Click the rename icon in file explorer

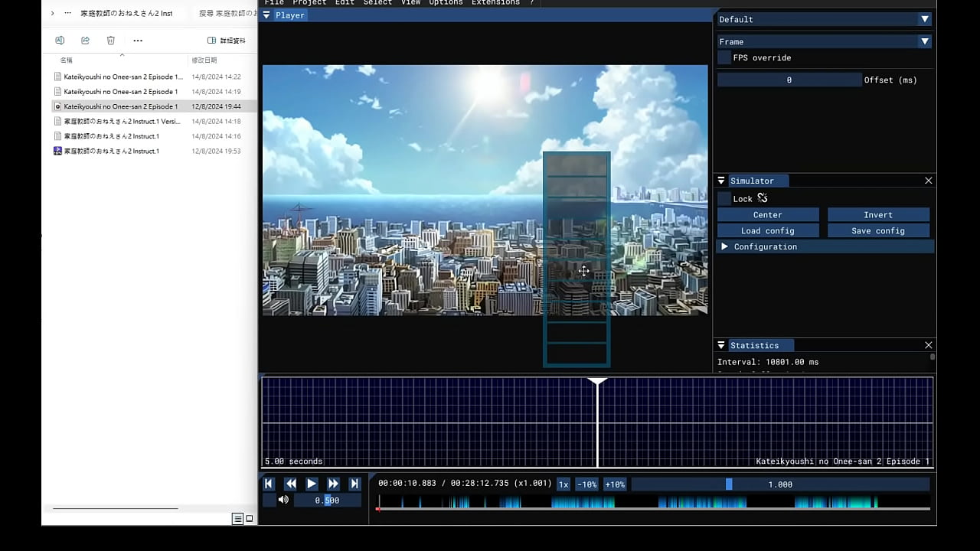click(x=60, y=41)
